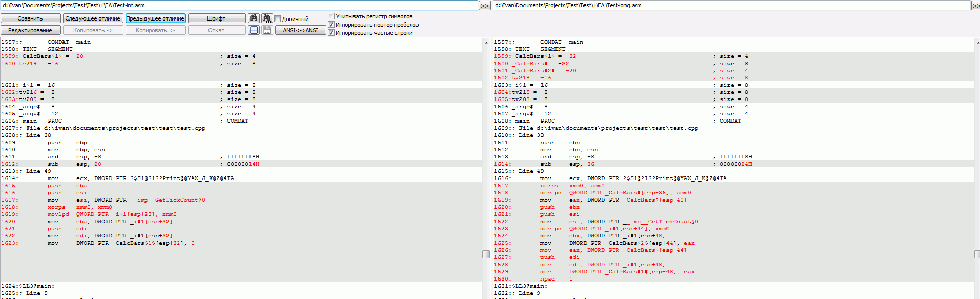The width and height of the screenshot is (980, 299).
Task: Click the right file path field Test-long.asm
Action: (731, 5)
